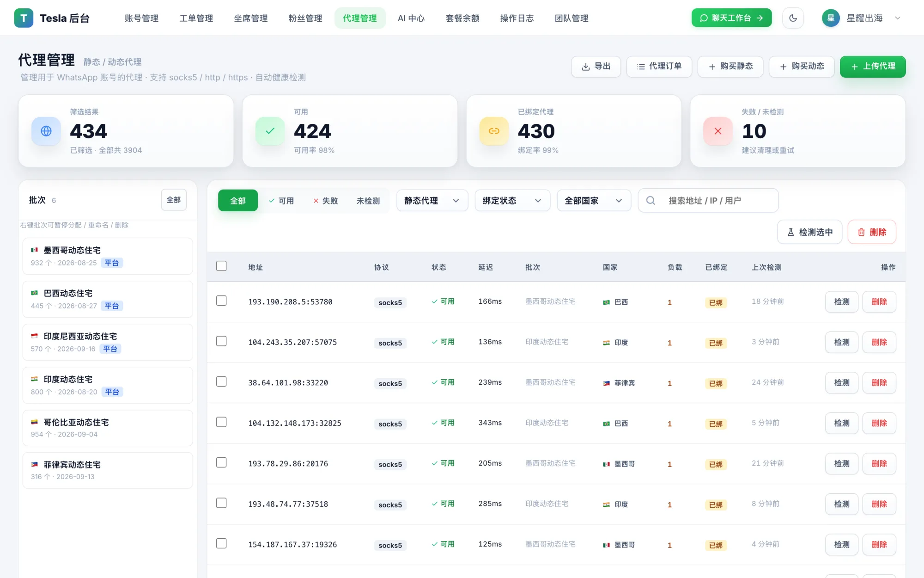Click the 导出 export button
The image size is (924, 578).
596,66
